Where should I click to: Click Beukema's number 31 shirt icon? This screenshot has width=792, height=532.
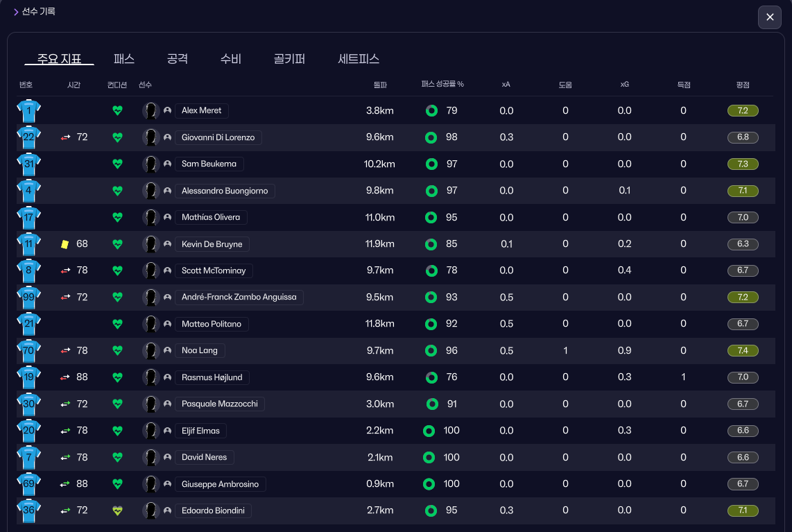29,164
